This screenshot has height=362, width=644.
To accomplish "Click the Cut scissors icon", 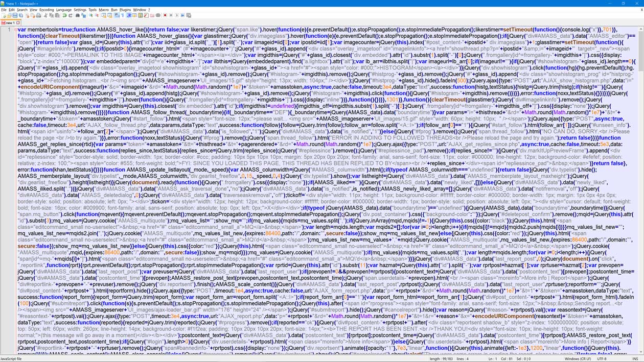I will pos(45,15).
